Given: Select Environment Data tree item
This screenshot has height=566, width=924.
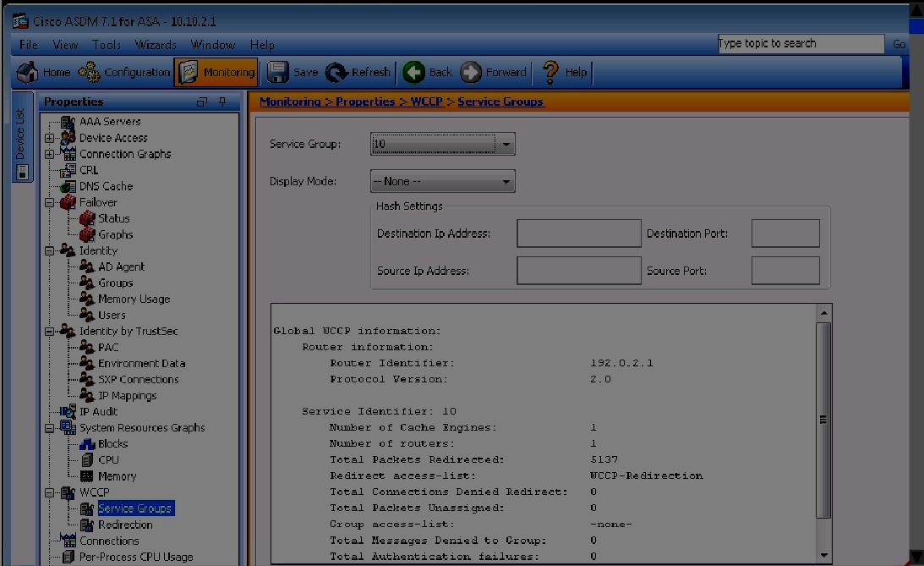Looking at the screenshot, I should click(141, 364).
